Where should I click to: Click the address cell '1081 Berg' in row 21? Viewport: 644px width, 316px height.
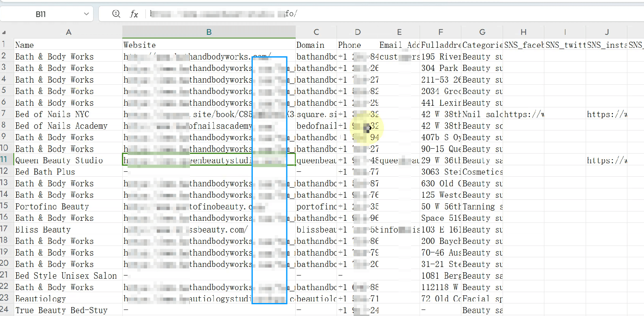pyautogui.click(x=441, y=276)
